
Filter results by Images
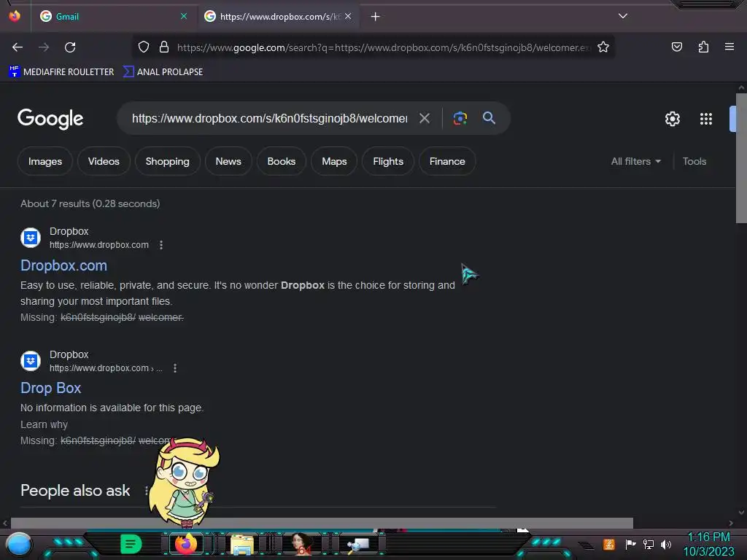45,161
